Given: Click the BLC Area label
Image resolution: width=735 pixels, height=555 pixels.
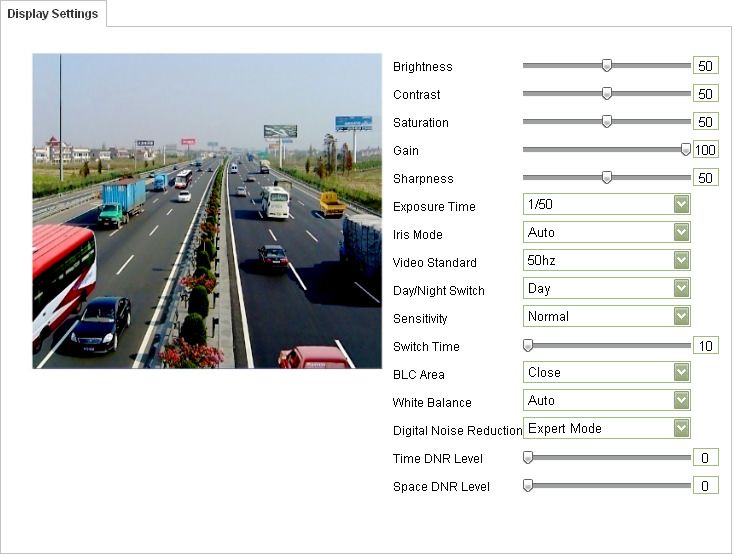Looking at the screenshot, I should pos(419,375).
